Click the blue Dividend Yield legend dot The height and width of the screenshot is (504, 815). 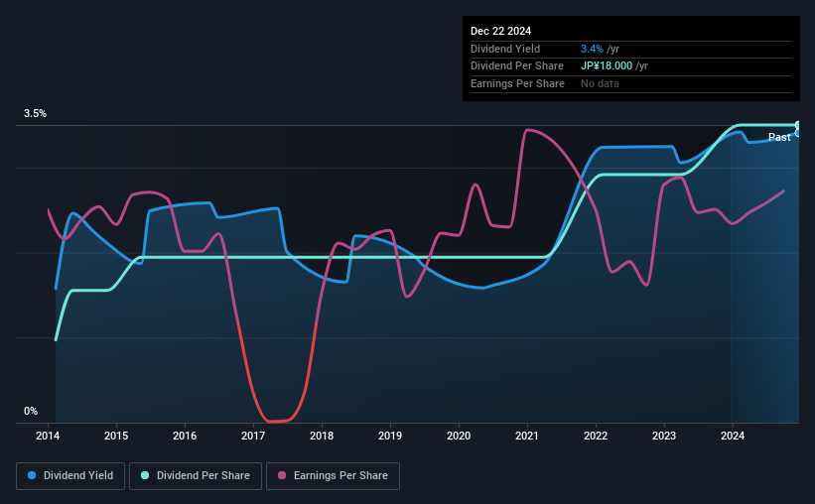pyautogui.click(x=32, y=475)
